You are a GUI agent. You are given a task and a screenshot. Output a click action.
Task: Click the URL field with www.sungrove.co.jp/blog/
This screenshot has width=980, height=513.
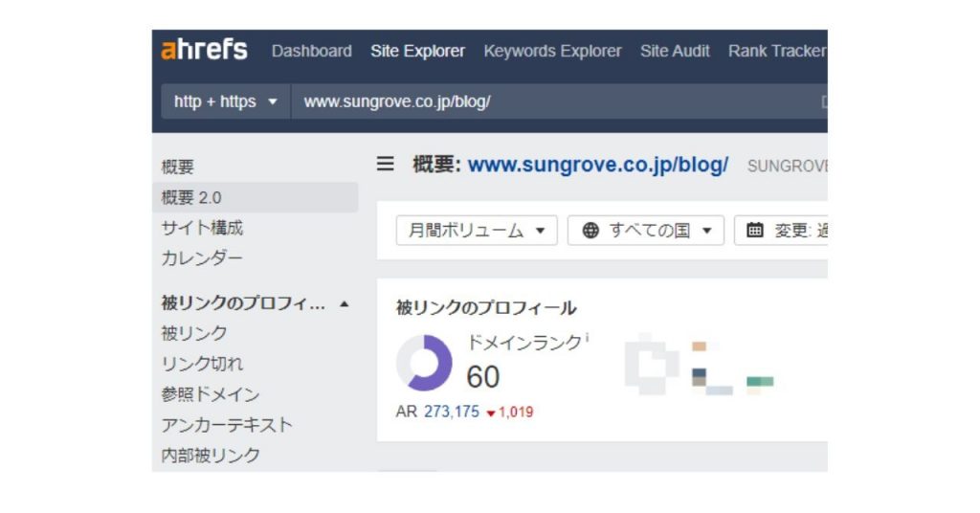(x=559, y=101)
